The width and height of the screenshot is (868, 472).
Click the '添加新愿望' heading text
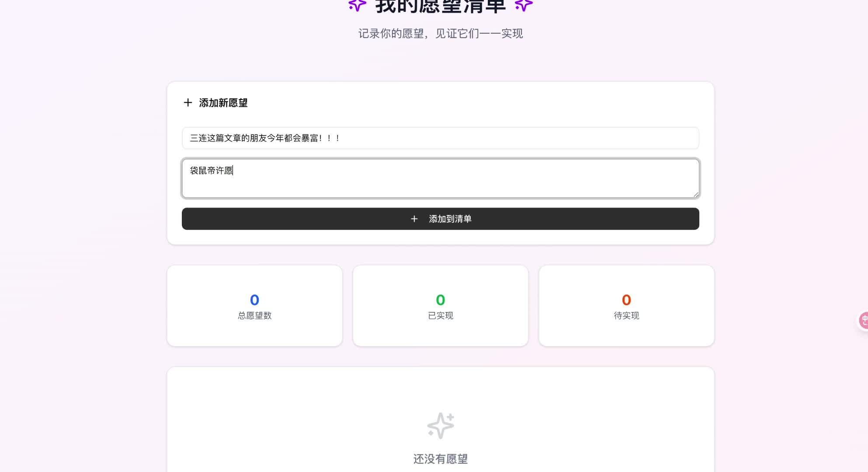click(x=223, y=103)
